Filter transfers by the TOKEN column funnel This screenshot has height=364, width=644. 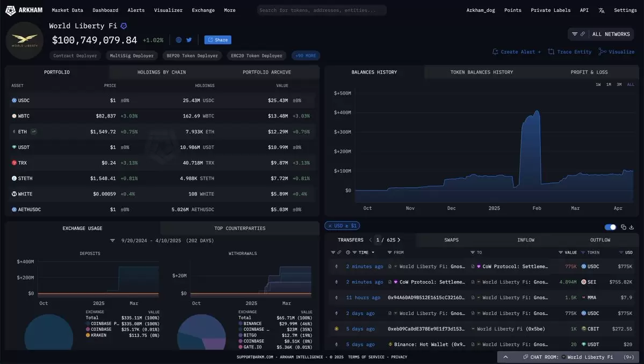(x=583, y=252)
